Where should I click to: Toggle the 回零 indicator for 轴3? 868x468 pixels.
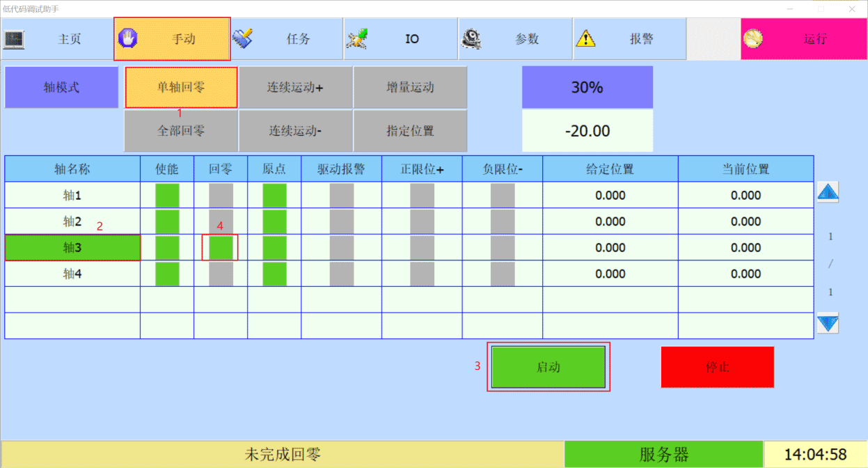(x=221, y=248)
